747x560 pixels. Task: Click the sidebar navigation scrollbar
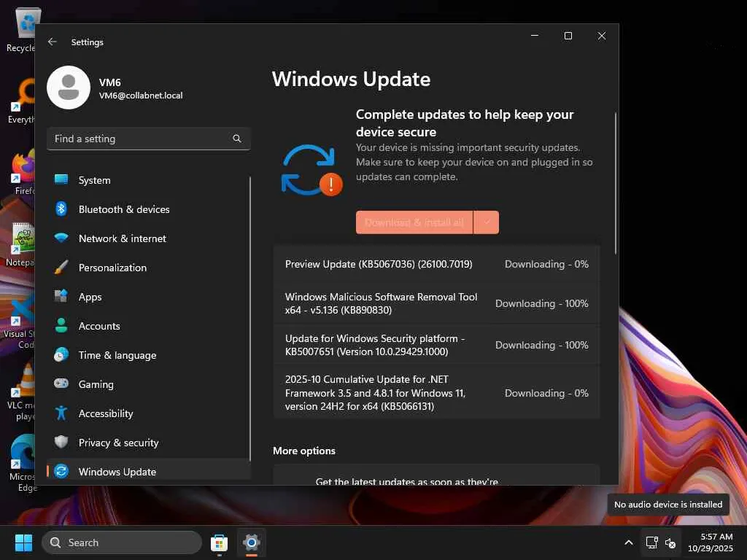249,318
